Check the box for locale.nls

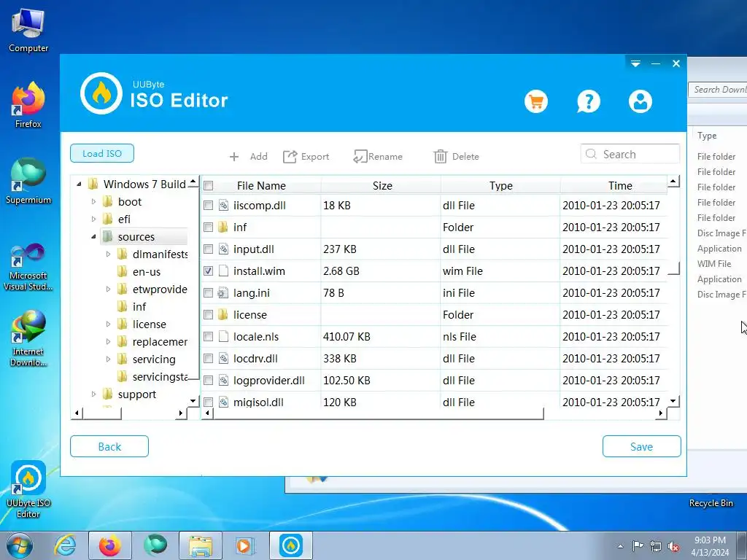[x=208, y=337]
